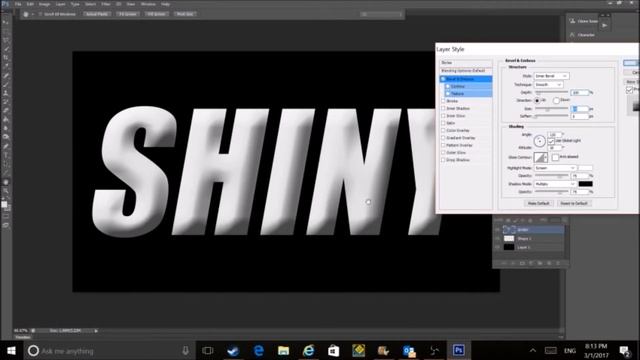Image resolution: width=640 pixels, height=360 pixels.
Task: Open File Explorer from the taskbar
Action: (x=283, y=350)
